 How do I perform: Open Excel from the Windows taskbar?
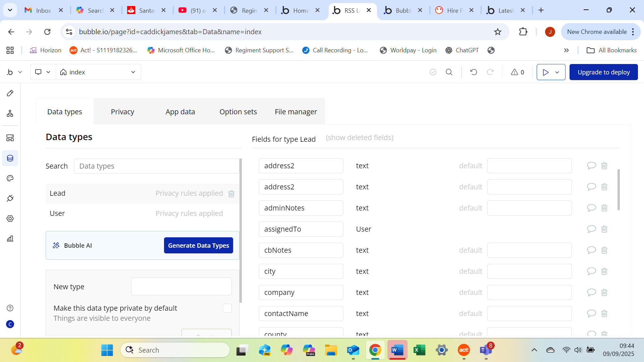pos(419,350)
